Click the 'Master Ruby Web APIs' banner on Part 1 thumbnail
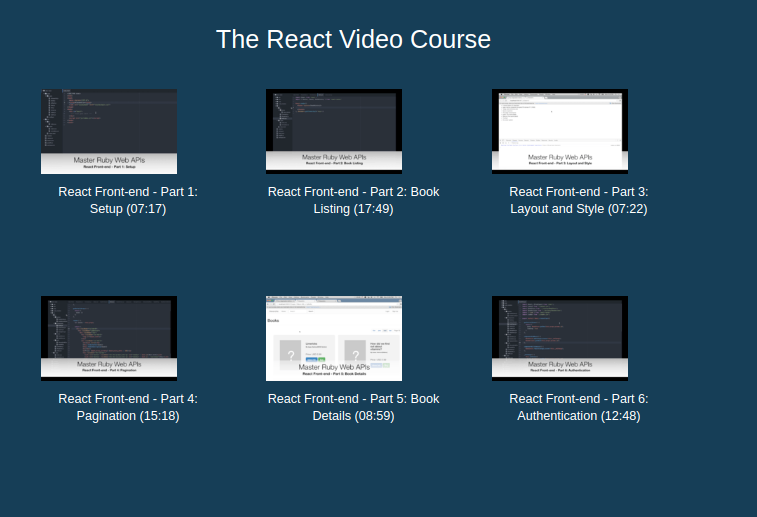The width and height of the screenshot is (757, 517). coord(109,159)
